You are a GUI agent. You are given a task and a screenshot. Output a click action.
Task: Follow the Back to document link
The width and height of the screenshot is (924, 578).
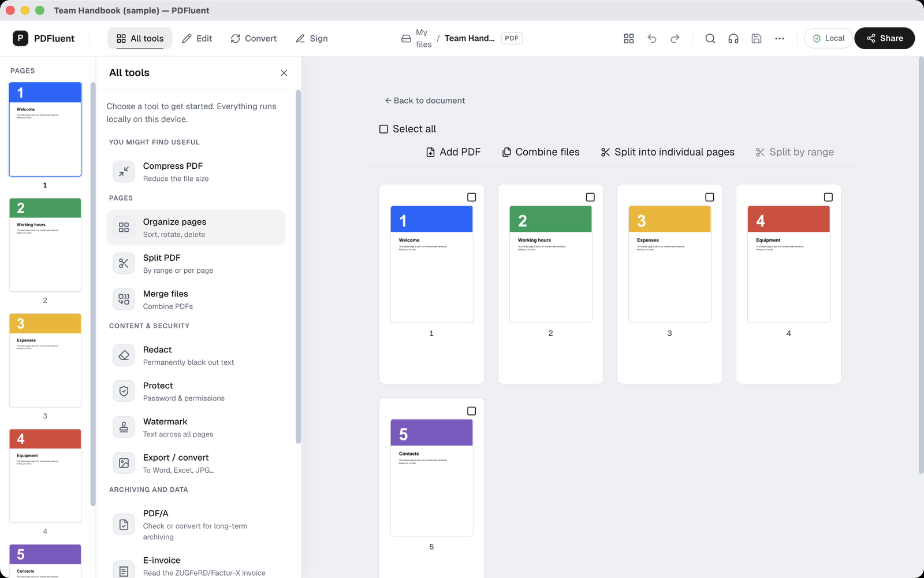pyautogui.click(x=425, y=101)
